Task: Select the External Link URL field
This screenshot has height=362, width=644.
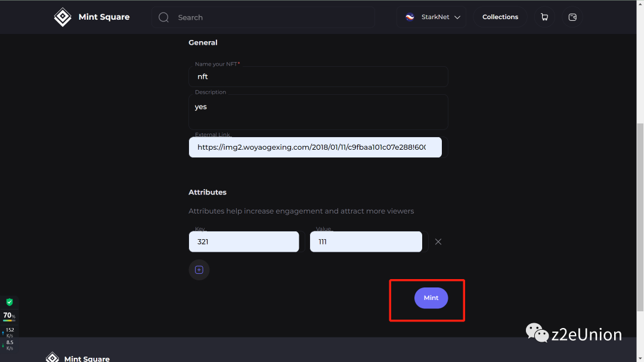Action: [315, 147]
